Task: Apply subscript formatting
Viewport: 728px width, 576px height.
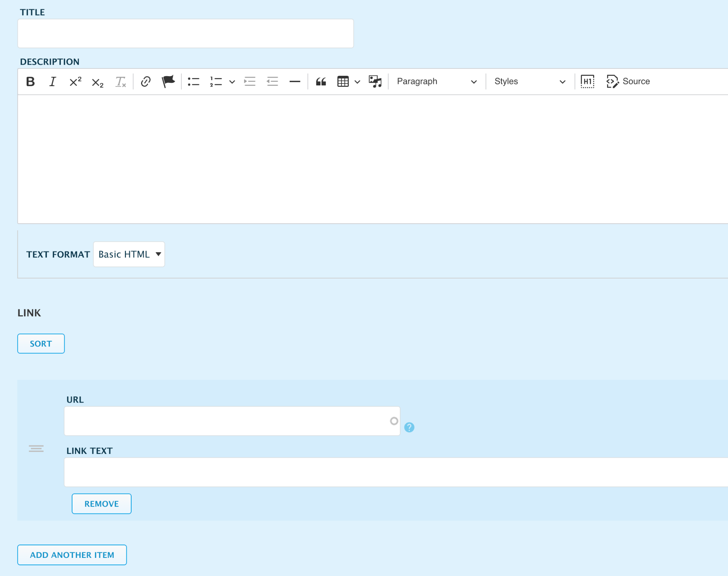Action: (x=98, y=82)
